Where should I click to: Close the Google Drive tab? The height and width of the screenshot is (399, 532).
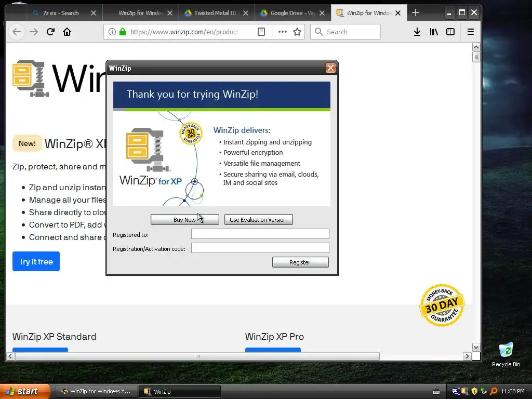point(322,13)
